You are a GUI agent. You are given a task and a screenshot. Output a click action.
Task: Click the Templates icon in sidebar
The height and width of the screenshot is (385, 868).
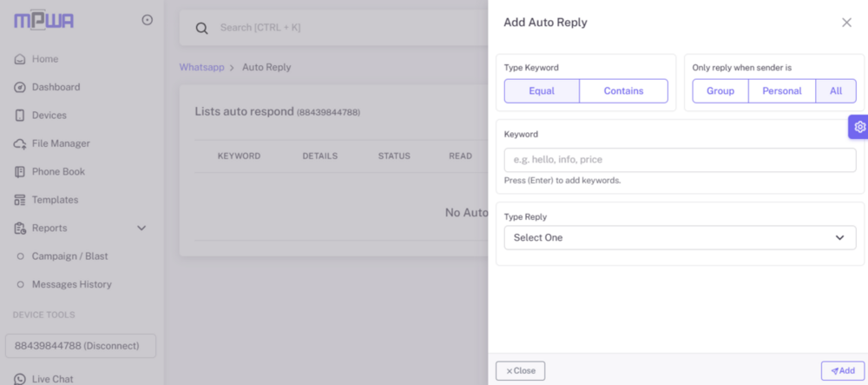pyautogui.click(x=20, y=200)
